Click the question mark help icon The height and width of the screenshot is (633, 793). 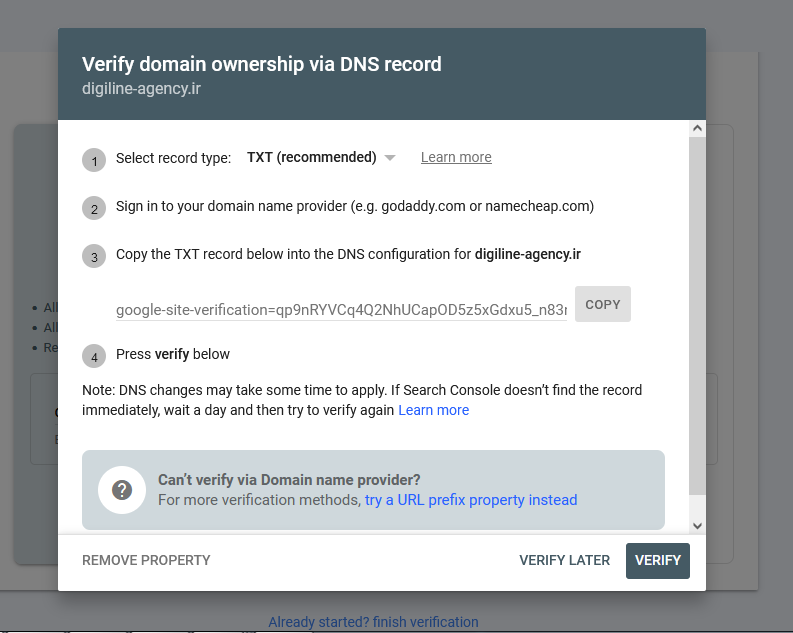point(122,490)
